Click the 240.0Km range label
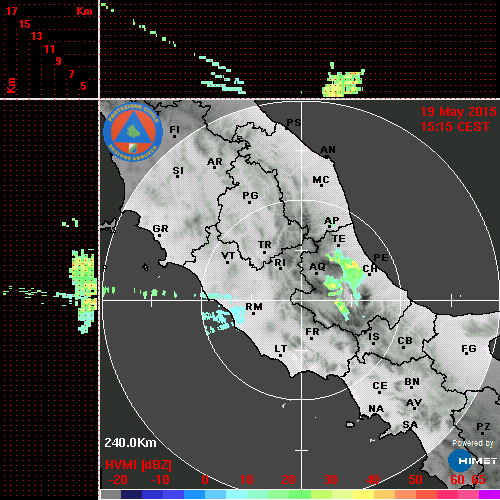500x500 pixels. (130, 443)
